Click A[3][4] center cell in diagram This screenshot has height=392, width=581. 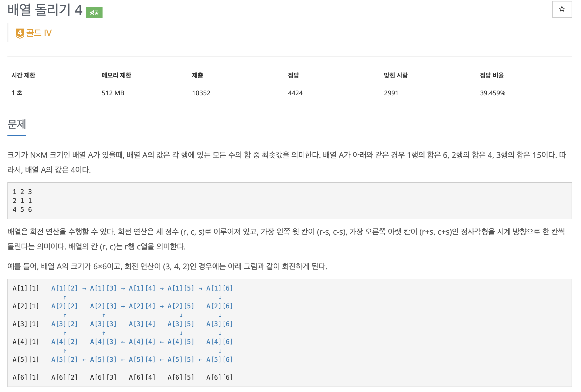coord(142,324)
